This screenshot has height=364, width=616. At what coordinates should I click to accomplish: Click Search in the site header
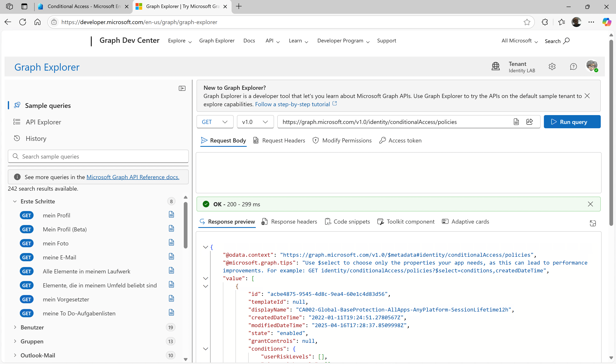557,41
